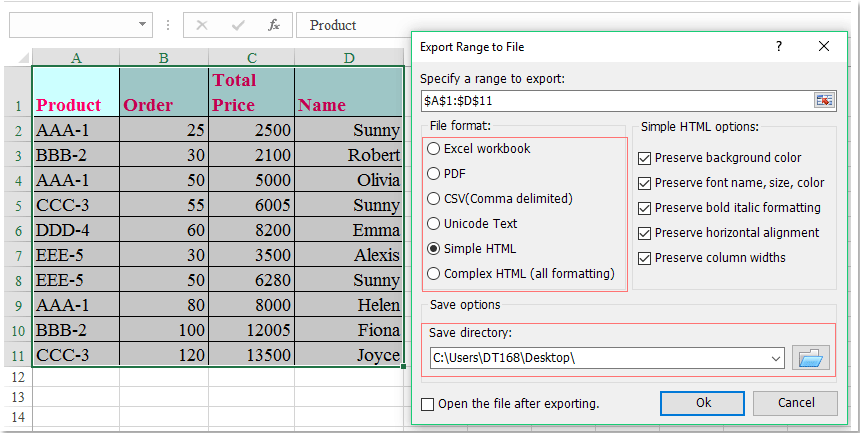Click cell with value 6005

[x=252, y=205]
